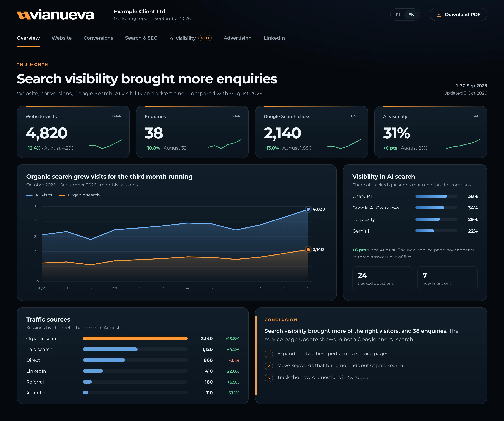Open the AI visibility 31% card
504x421 pixels.
431,132
